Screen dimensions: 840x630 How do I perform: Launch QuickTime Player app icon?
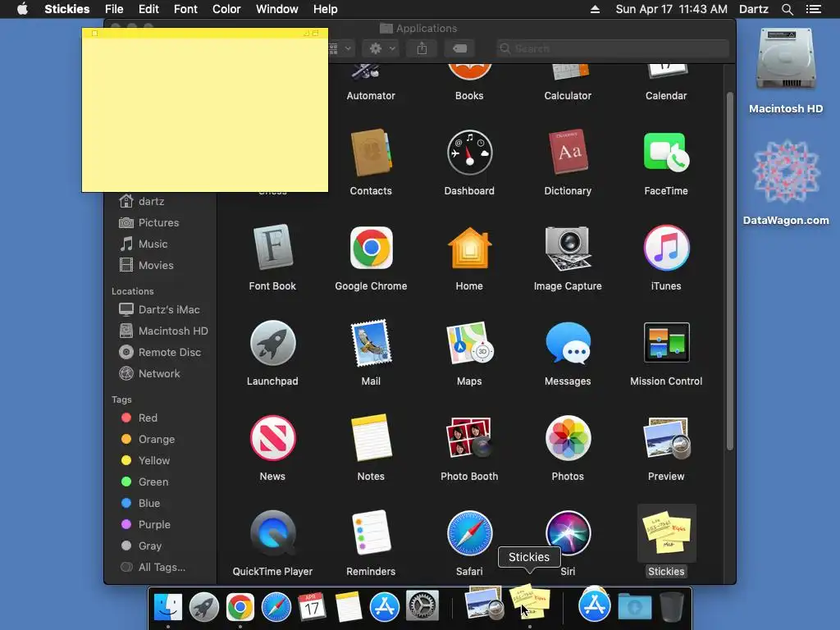point(272,533)
